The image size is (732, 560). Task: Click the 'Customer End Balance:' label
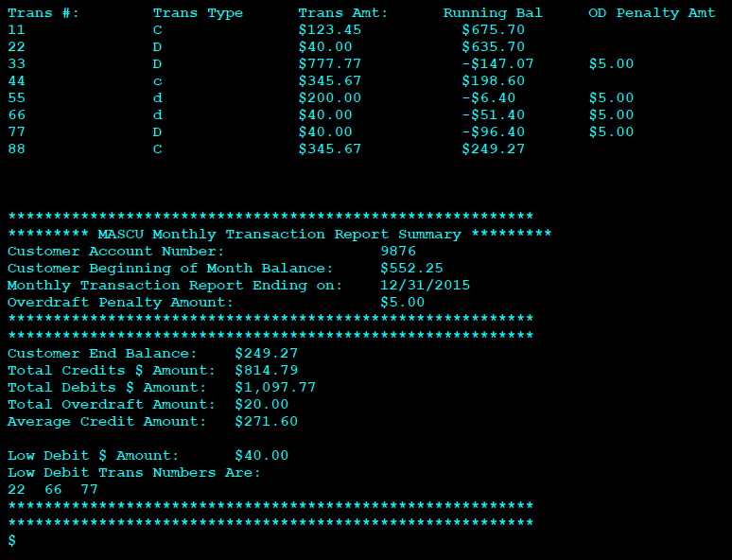click(x=102, y=354)
